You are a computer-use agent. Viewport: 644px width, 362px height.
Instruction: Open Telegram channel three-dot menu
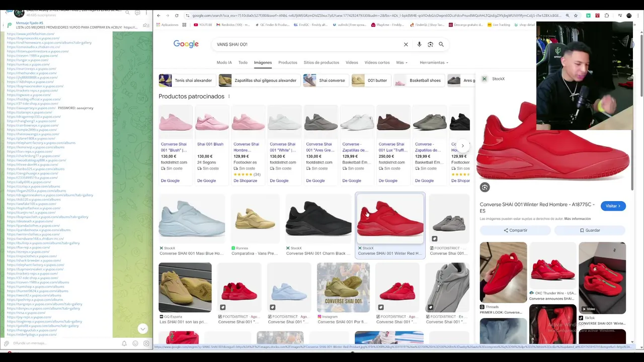(146, 13)
